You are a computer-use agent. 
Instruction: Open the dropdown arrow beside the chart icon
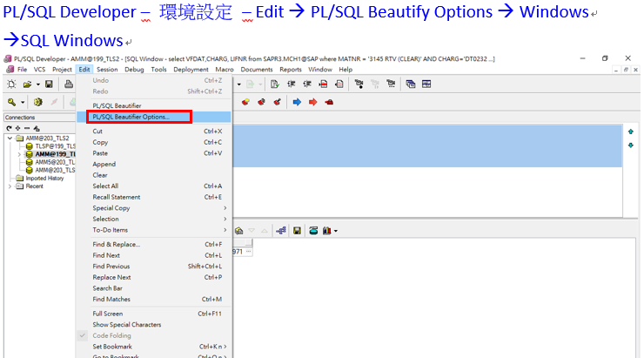click(336, 232)
